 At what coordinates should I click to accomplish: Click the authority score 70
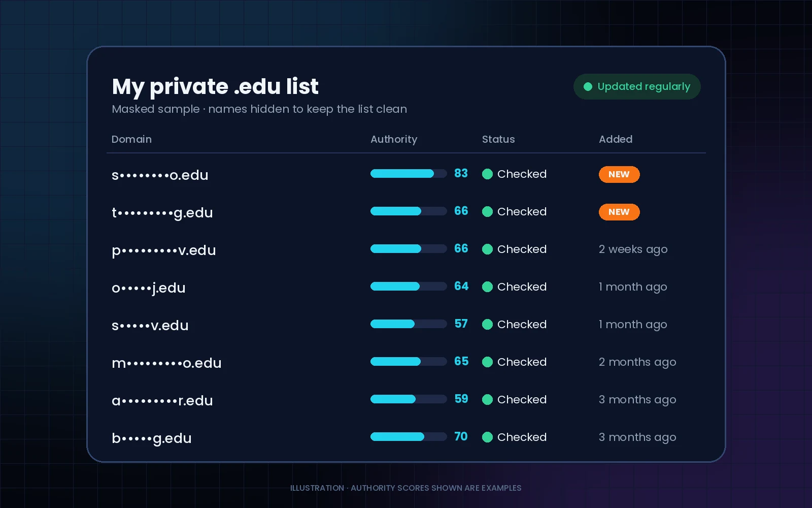[461, 437]
